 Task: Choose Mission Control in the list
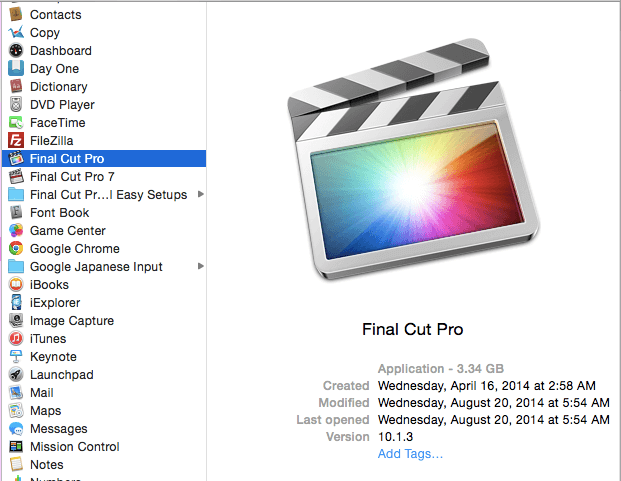tap(74, 447)
